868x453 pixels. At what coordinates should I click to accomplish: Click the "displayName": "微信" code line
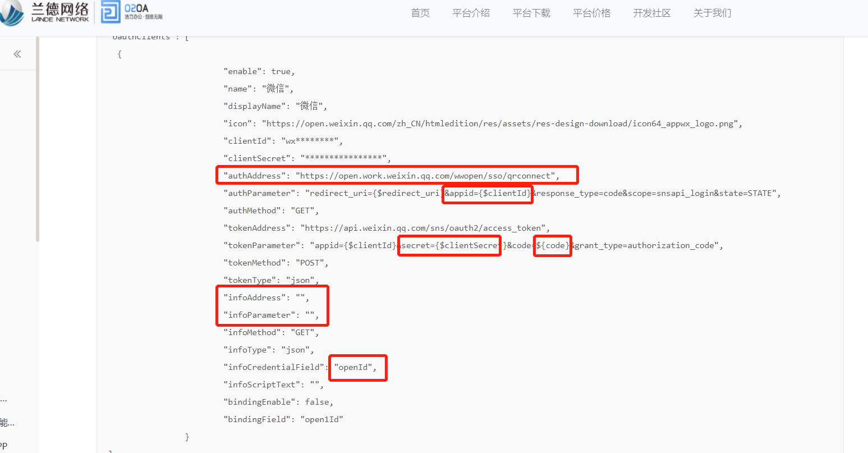pyautogui.click(x=275, y=106)
